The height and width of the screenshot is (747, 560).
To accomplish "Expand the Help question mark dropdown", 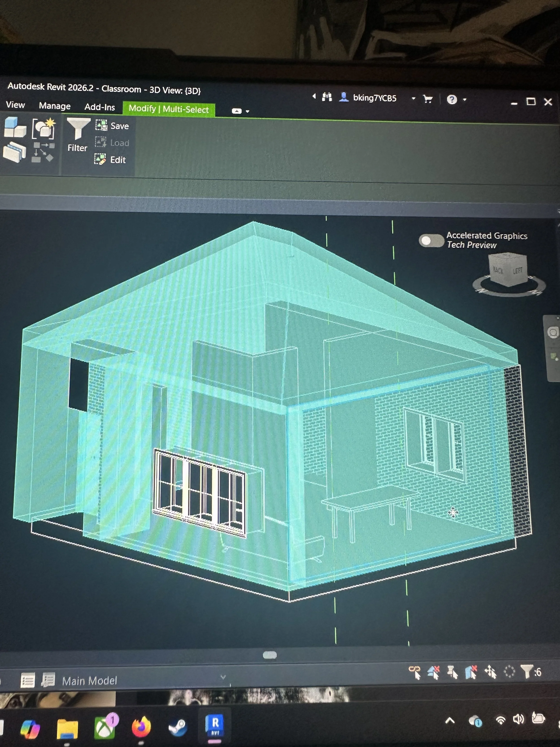I will (x=465, y=100).
